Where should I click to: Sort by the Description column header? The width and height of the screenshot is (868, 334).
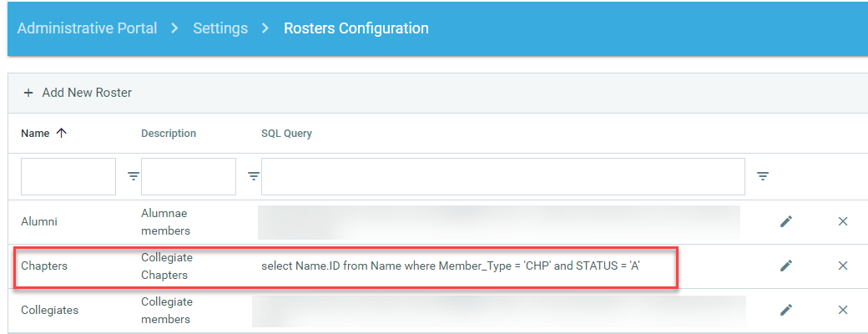pos(169,134)
